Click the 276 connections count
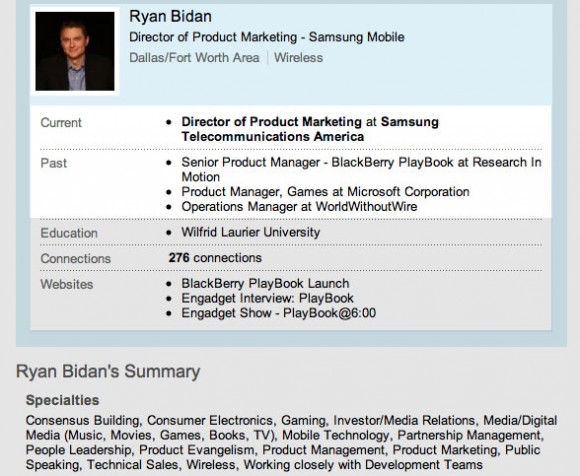The image size is (580, 476). [x=215, y=258]
